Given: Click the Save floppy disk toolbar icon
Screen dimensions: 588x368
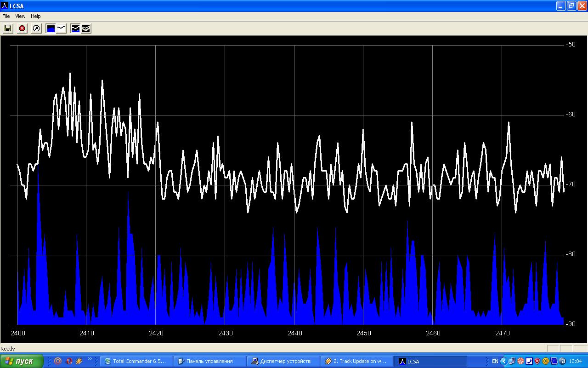Looking at the screenshot, I should click(x=8, y=29).
